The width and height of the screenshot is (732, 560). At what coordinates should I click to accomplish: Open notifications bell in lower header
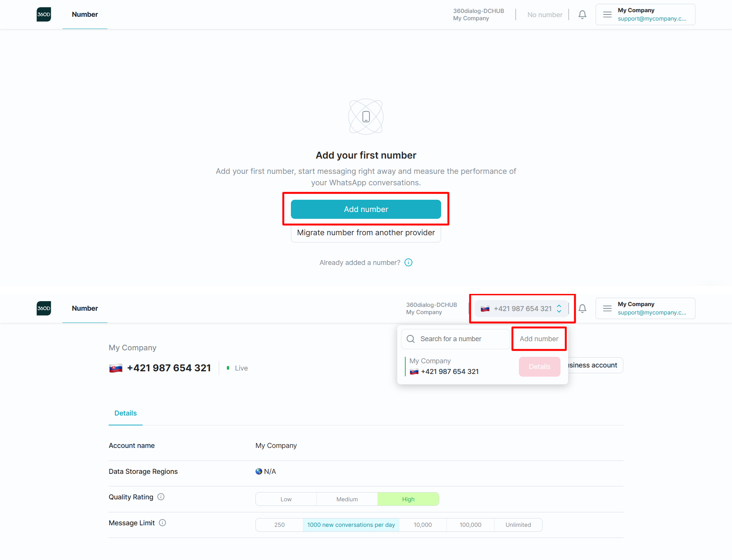click(582, 308)
